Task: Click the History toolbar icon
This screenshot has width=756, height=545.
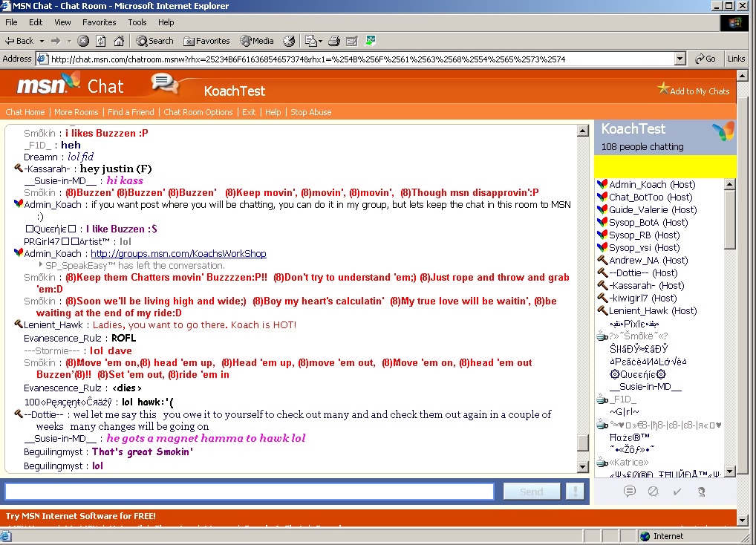Action: [x=289, y=41]
